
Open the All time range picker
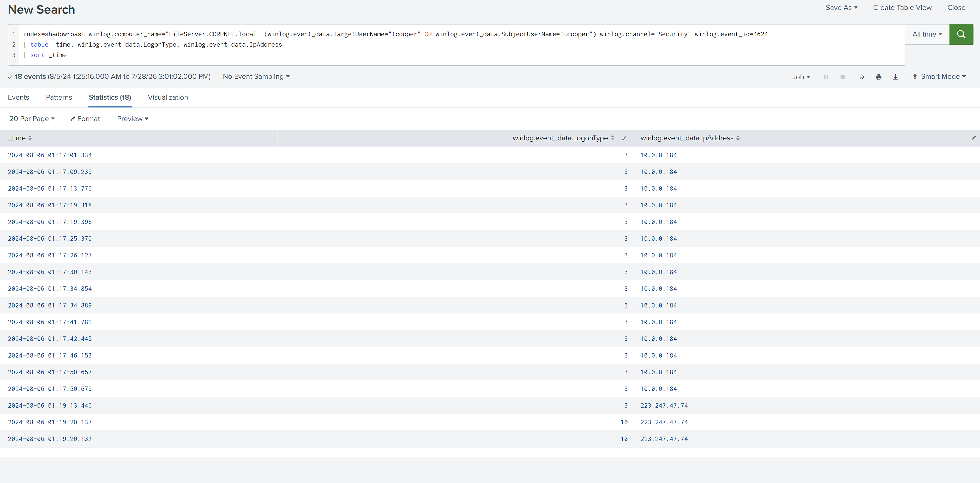(x=927, y=34)
